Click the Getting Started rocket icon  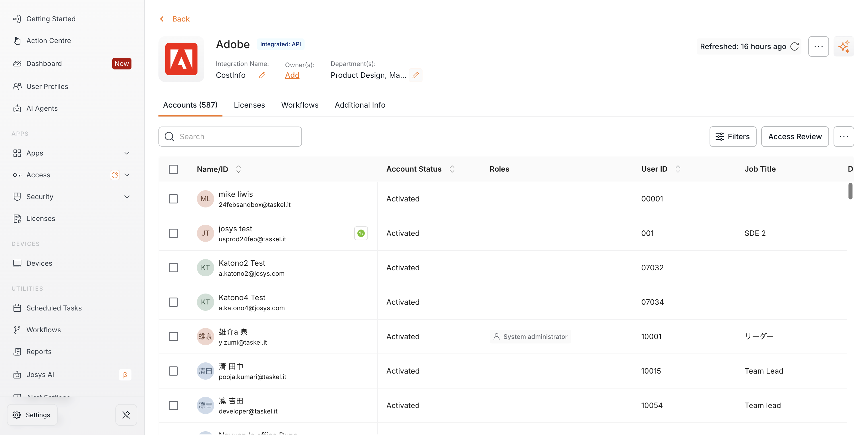[17, 19]
